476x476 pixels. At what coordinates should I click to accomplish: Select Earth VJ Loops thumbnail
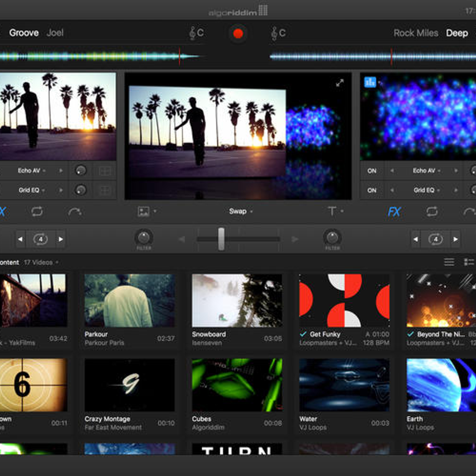441,385
